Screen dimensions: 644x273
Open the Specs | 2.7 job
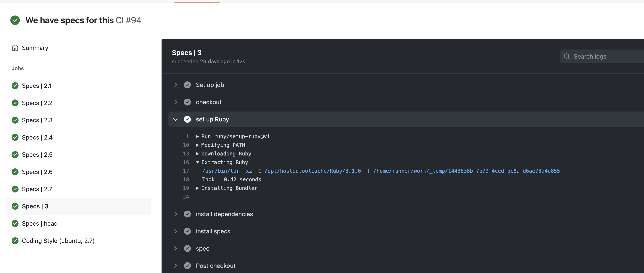(x=37, y=189)
